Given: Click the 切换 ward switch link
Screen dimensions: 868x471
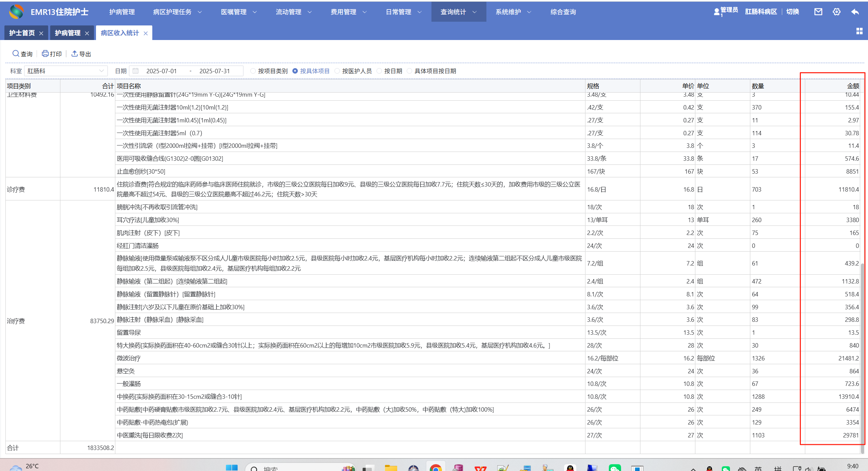Looking at the screenshot, I should (x=792, y=12).
